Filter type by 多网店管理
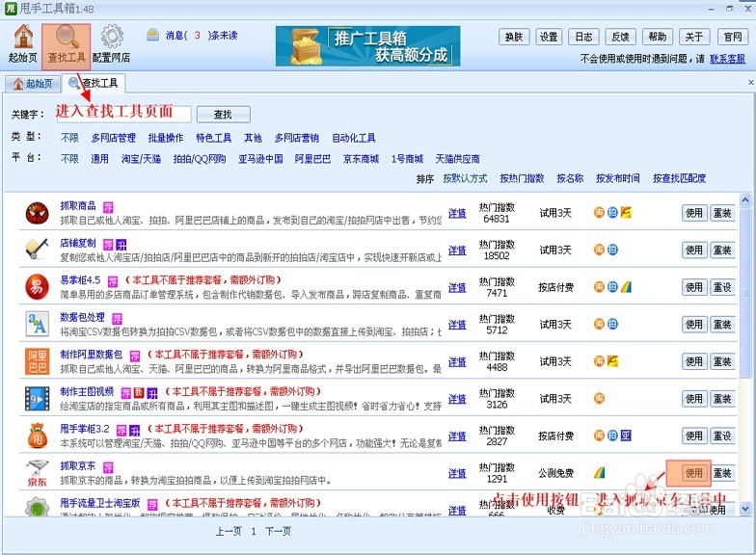Screen dimensions: 756x555 pyautogui.click(x=114, y=138)
